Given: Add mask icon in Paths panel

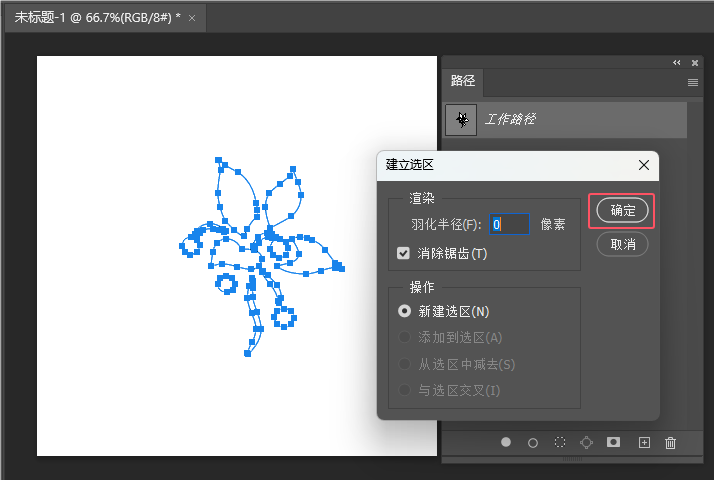Looking at the screenshot, I should [613, 442].
